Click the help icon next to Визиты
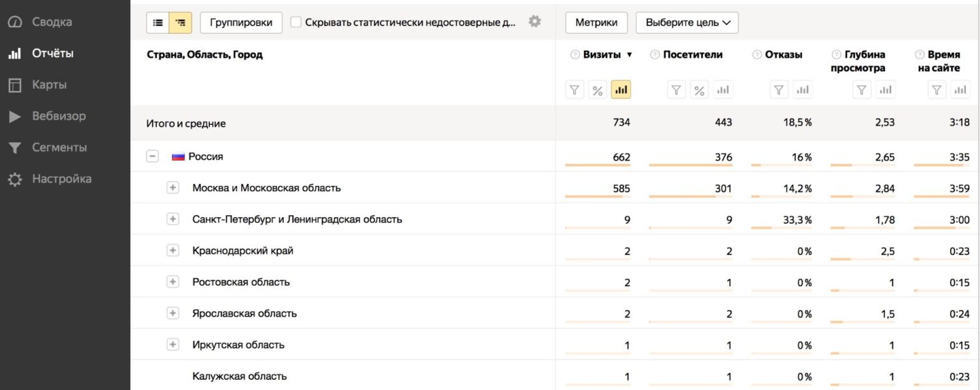This screenshot has width=980, height=390. [x=575, y=55]
